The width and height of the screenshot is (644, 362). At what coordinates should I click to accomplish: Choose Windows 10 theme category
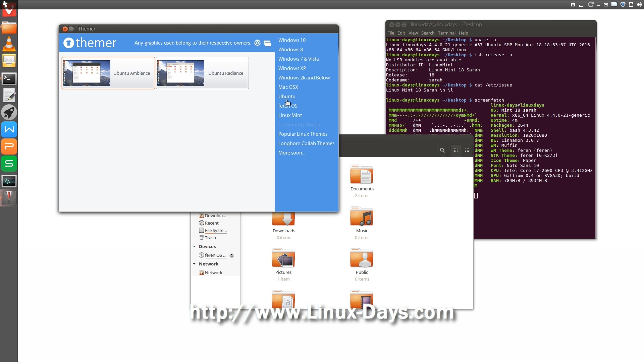click(x=292, y=40)
